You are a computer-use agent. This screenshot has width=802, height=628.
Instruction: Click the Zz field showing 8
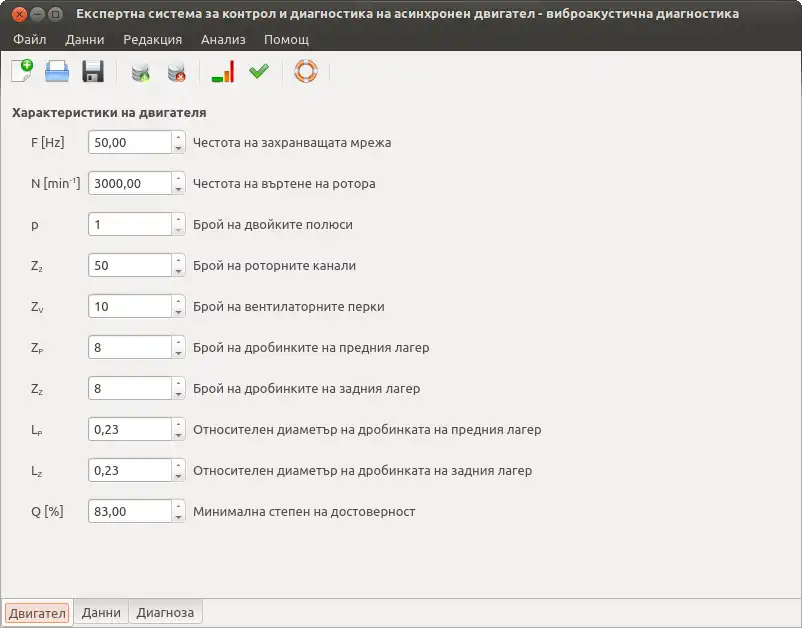pyautogui.click(x=130, y=388)
